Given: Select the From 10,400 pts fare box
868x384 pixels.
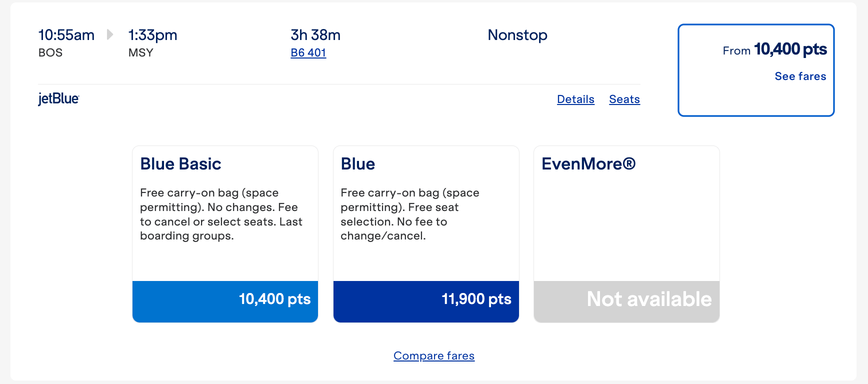Looking at the screenshot, I should click(x=755, y=70).
